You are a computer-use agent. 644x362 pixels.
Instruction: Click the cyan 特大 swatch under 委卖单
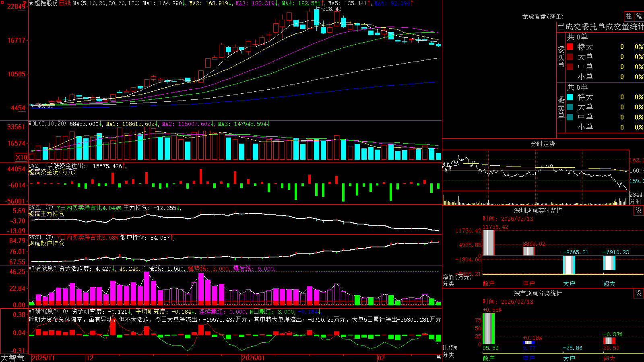pyautogui.click(x=570, y=97)
